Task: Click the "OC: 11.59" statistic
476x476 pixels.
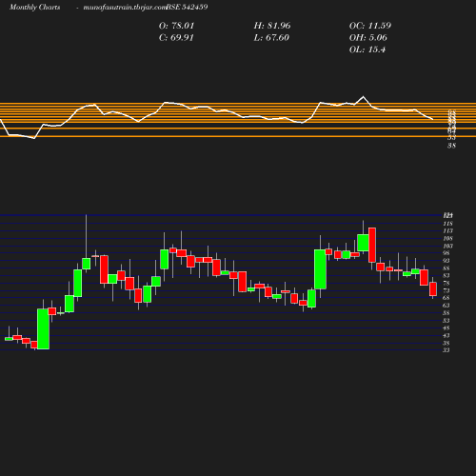Action: (x=370, y=26)
